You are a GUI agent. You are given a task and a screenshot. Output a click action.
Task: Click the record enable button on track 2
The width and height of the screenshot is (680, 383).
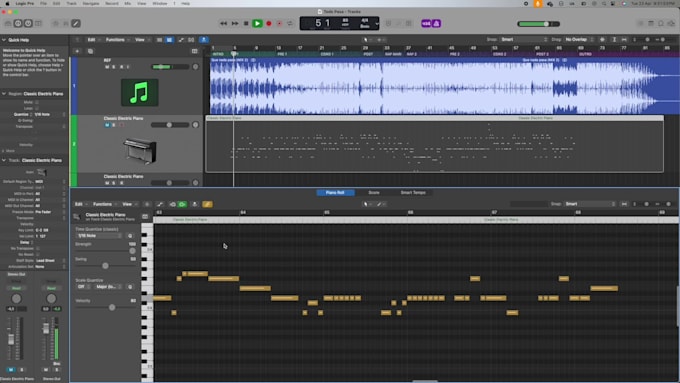click(x=121, y=125)
